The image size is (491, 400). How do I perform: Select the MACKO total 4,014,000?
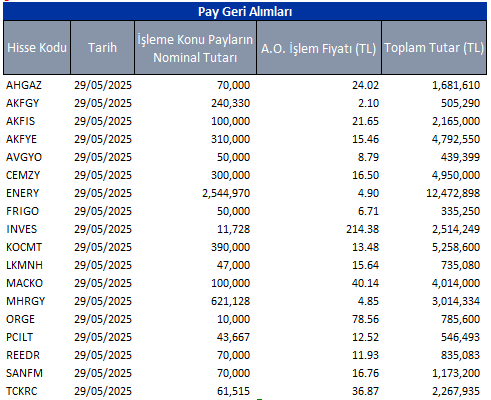pos(456,283)
